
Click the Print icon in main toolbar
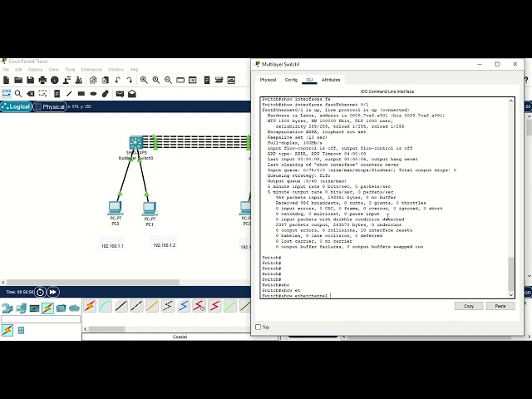42,80
